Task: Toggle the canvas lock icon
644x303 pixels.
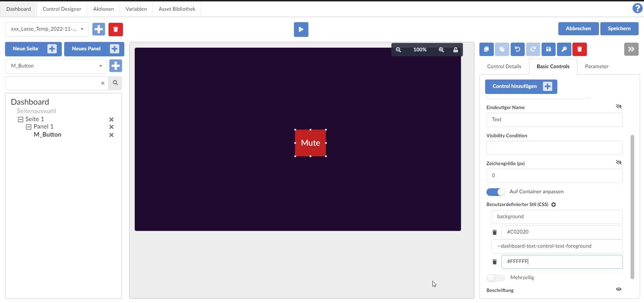Action: click(x=456, y=50)
